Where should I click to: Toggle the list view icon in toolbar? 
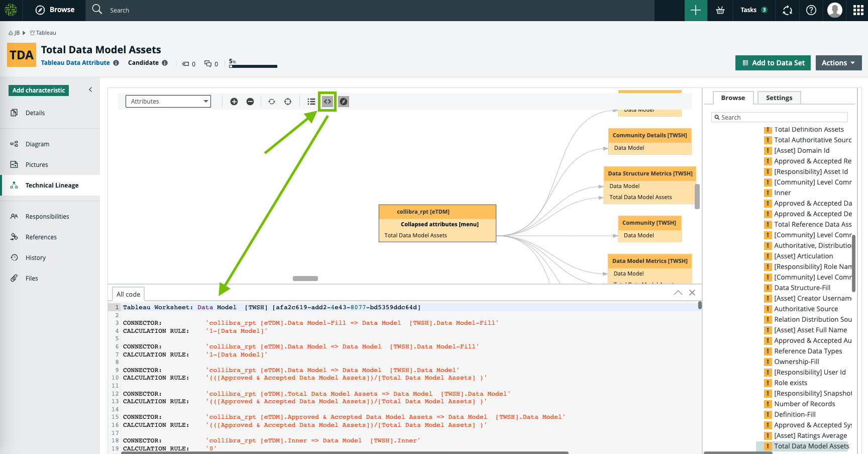pos(311,102)
